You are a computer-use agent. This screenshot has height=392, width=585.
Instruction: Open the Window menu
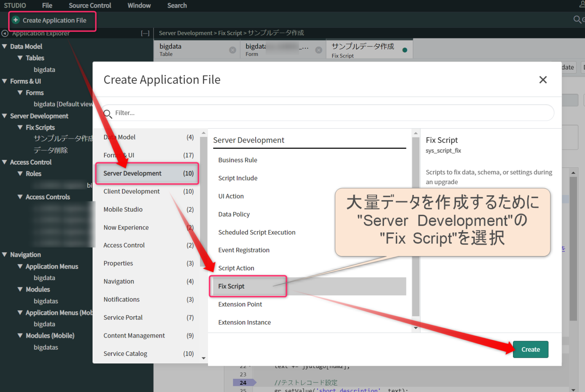tap(139, 5)
